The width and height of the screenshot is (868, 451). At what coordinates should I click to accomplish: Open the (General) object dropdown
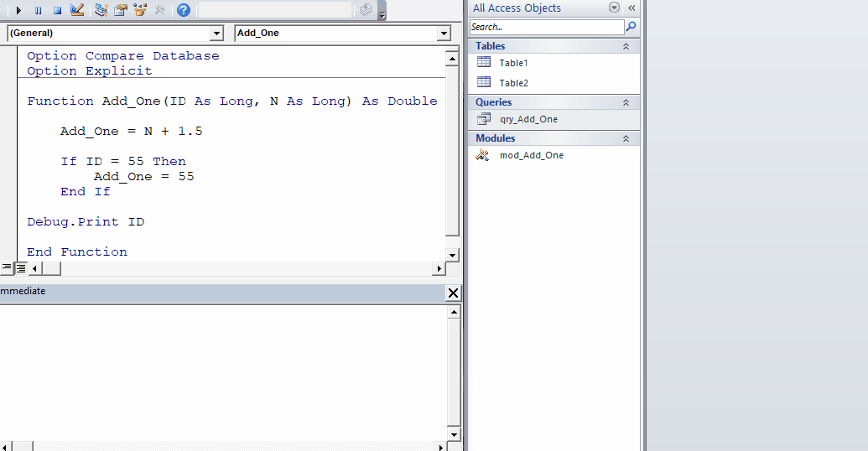(217, 34)
